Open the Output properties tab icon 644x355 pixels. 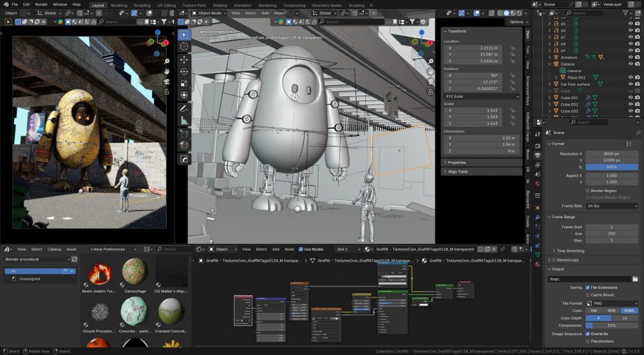(538, 156)
